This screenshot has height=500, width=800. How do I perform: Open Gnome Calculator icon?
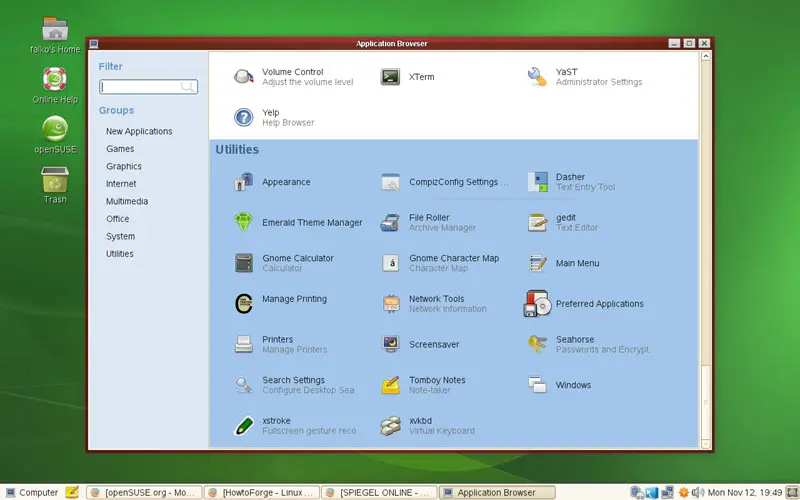[x=243, y=263]
